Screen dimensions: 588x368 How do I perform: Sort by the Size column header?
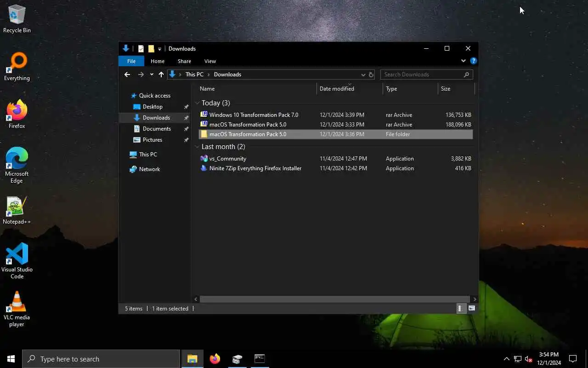pyautogui.click(x=456, y=89)
